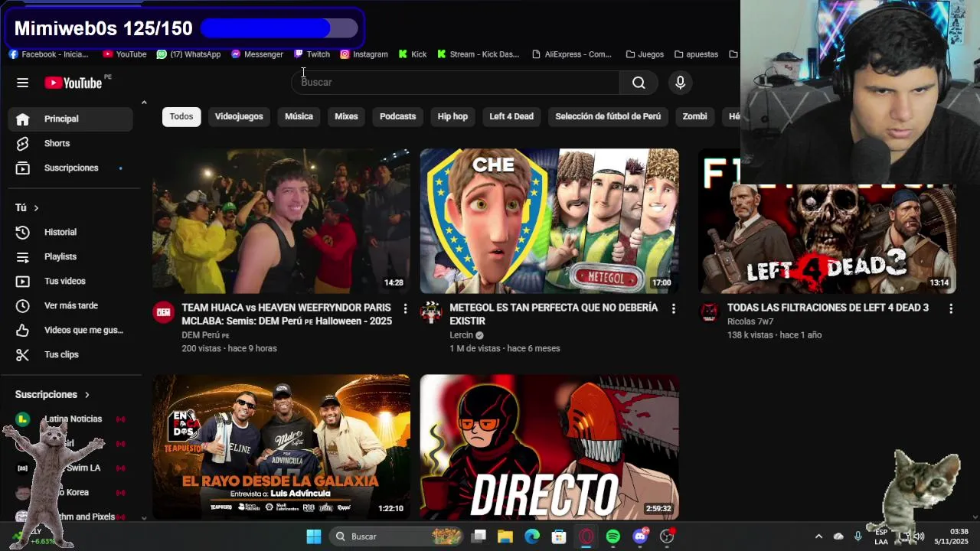Click the search magnifier button on YouTube
This screenshot has height=551, width=980.
coord(639,83)
